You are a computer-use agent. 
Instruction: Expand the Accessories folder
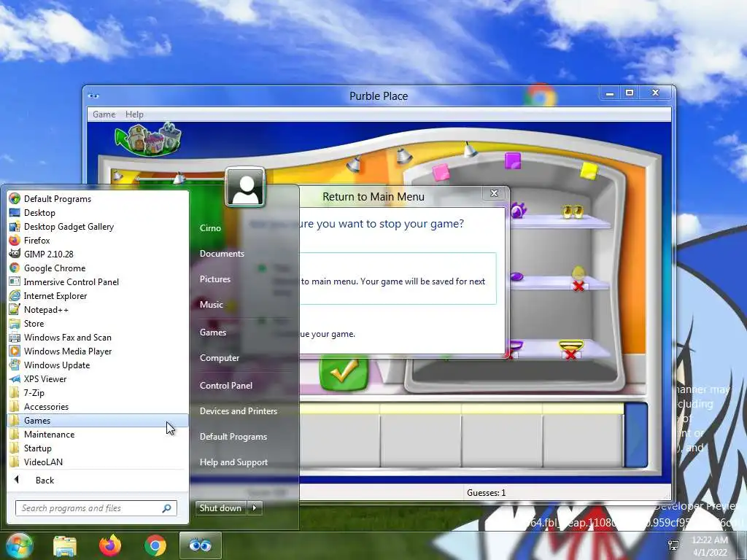98,406
